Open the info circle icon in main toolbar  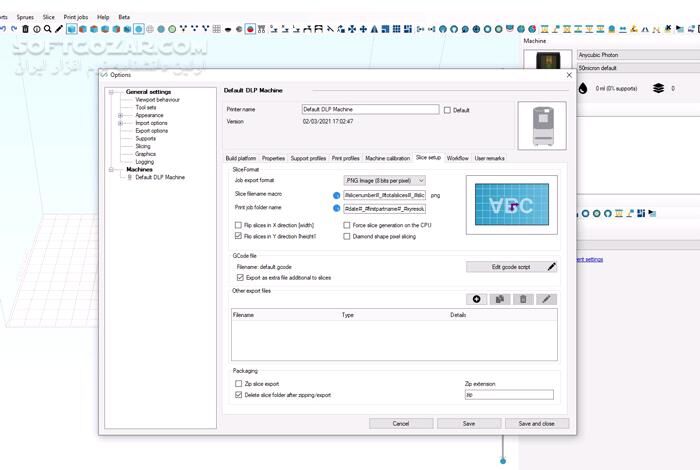pyautogui.click(x=37, y=29)
